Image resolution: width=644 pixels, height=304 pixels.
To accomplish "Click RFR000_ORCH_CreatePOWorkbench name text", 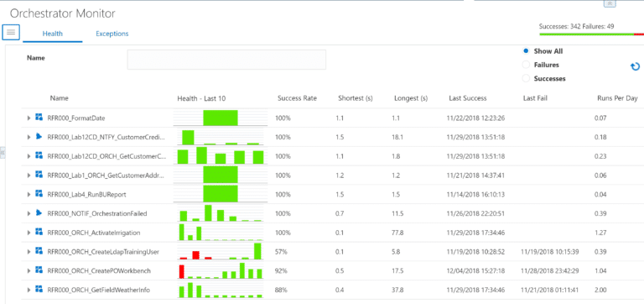I will pyautogui.click(x=99, y=271).
